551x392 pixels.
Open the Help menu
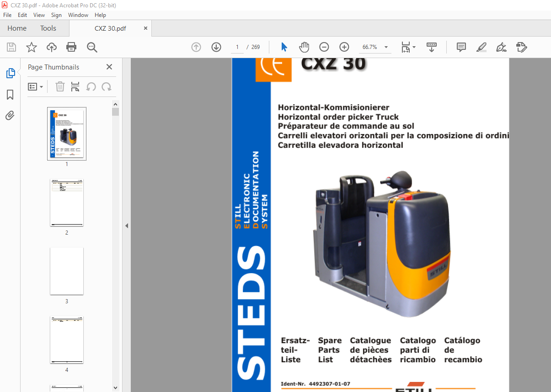tap(100, 15)
